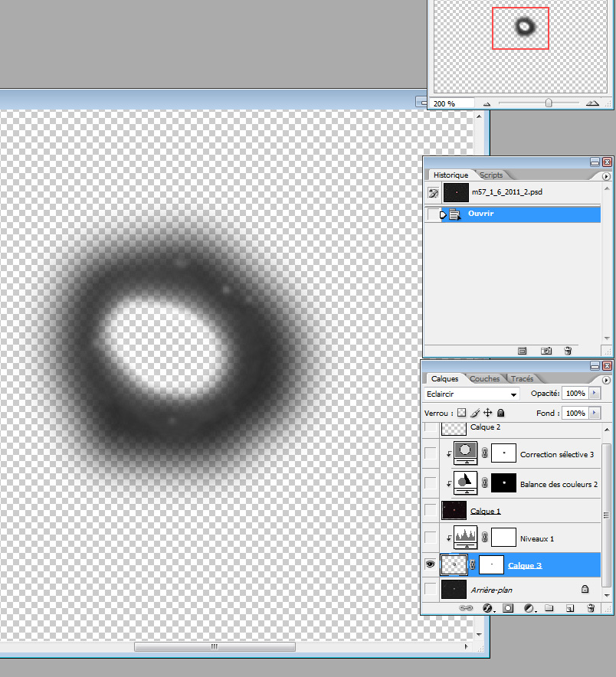Select the Historique tab
Viewport: 616px width, 677px height.
click(451, 175)
